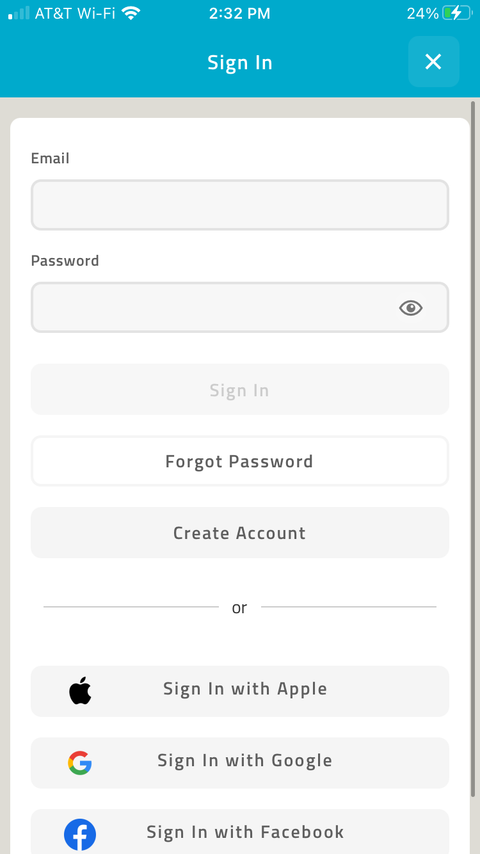Choose Sign In with Google
This screenshot has height=854, width=480.
coord(240,762)
